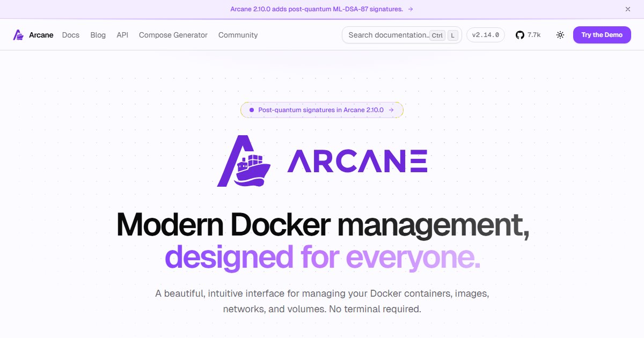644x338 pixels.
Task: Click the designed for everyone heading
Action: (x=323, y=256)
